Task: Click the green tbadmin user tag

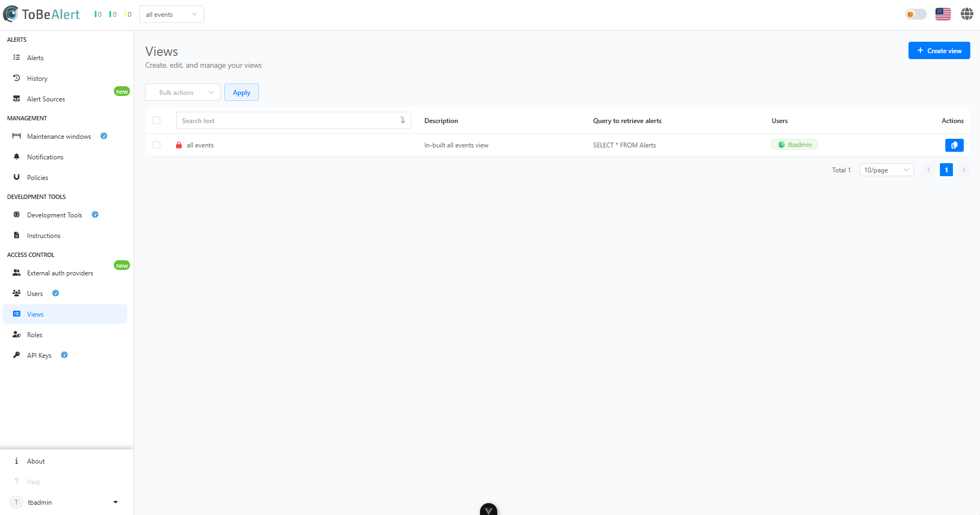Action: [x=795, y=145]
